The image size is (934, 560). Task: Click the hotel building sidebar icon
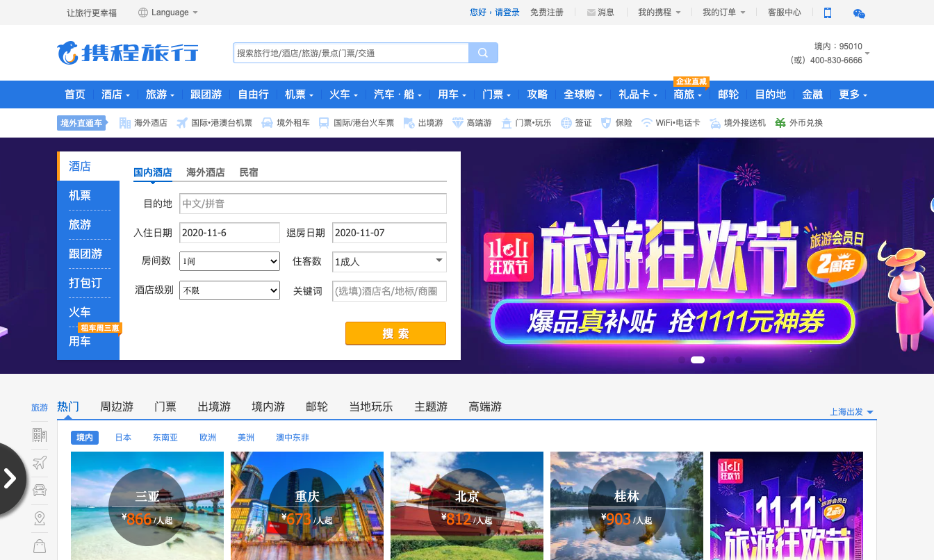pos(40,436)
